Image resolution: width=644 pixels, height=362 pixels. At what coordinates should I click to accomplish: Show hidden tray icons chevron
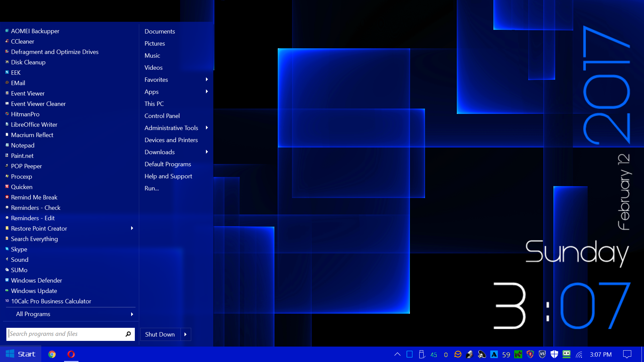[x=397, y=354]
